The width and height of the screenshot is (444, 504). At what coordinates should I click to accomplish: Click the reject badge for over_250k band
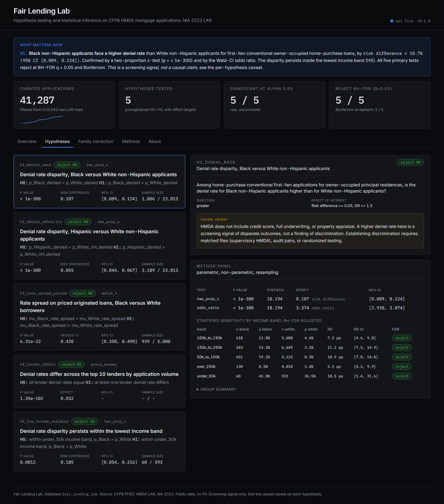[x=402, y=367]
